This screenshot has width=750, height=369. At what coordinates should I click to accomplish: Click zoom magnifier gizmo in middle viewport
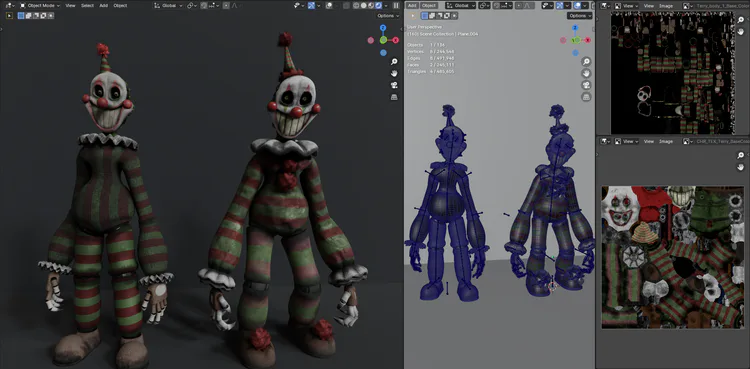tap(586, 62)
